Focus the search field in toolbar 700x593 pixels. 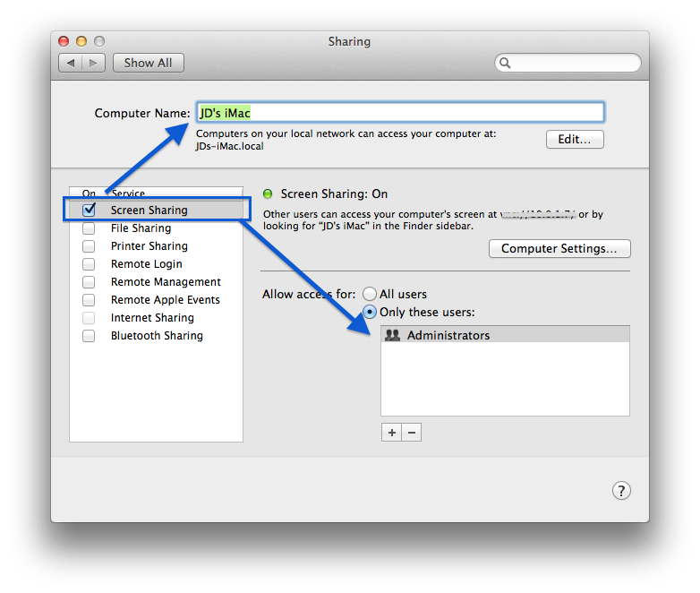(568, 63)
